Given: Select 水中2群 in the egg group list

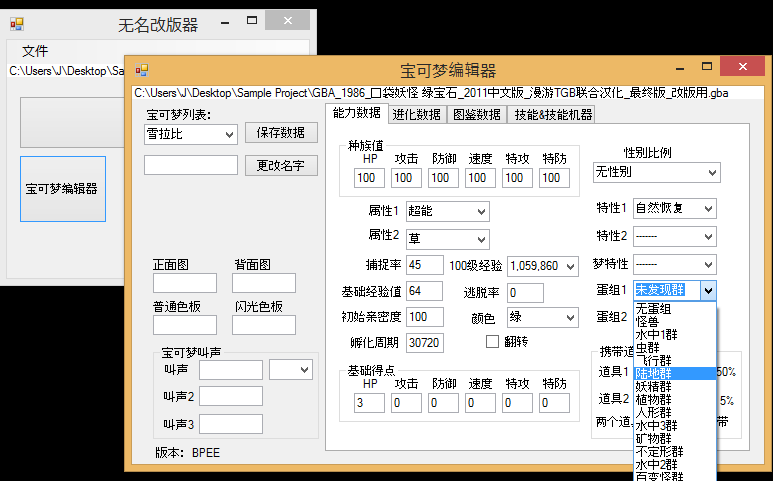Looking at the screenshot, I should 674,464.
